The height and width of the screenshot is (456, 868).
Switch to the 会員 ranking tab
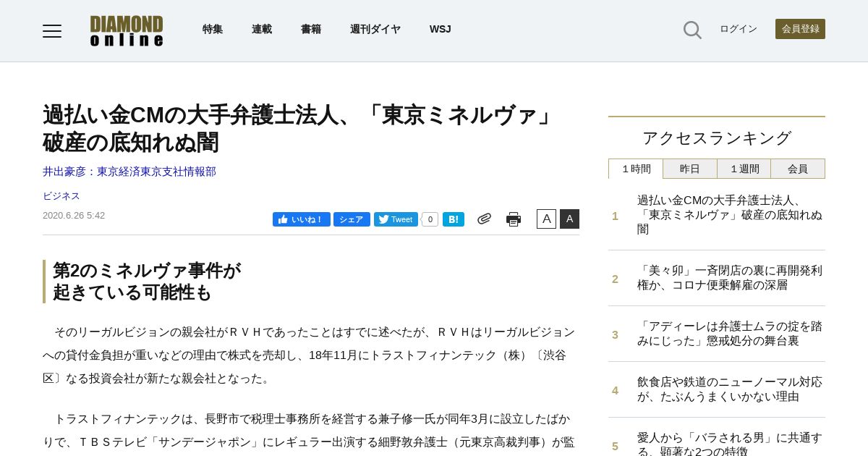click(798, 169)
